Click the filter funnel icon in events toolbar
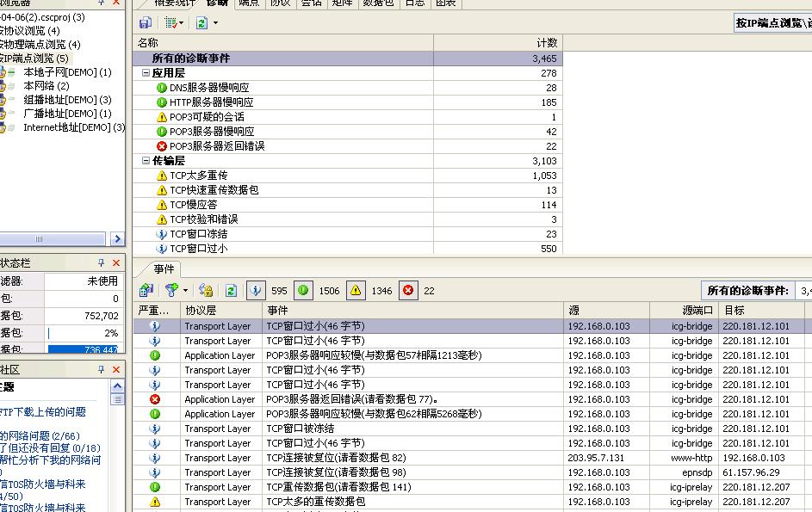 coord(171,291)
